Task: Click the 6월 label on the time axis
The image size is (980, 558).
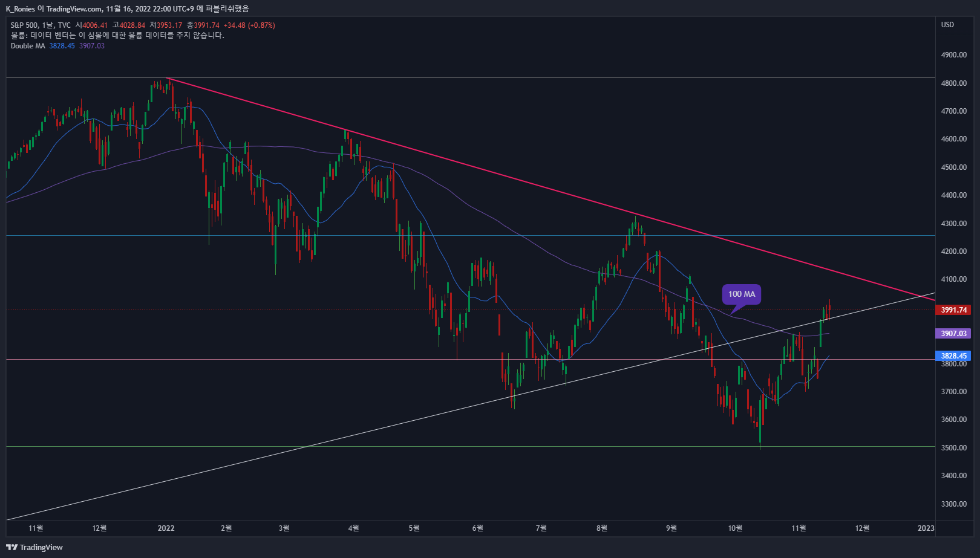Action: (x=478, y=528)
